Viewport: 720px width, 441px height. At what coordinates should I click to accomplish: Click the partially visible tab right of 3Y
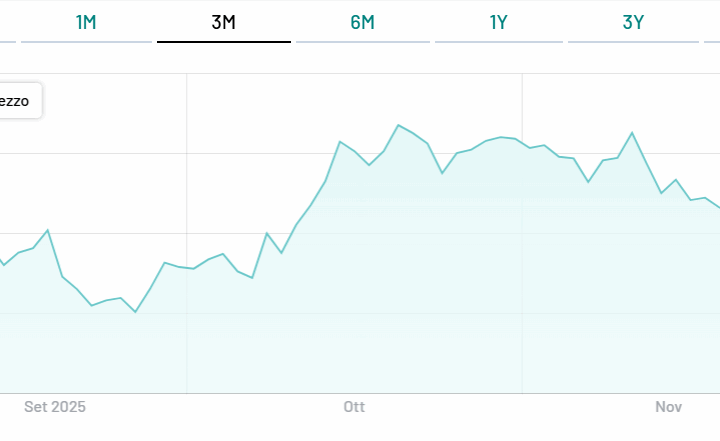click(x=713, y=22)
